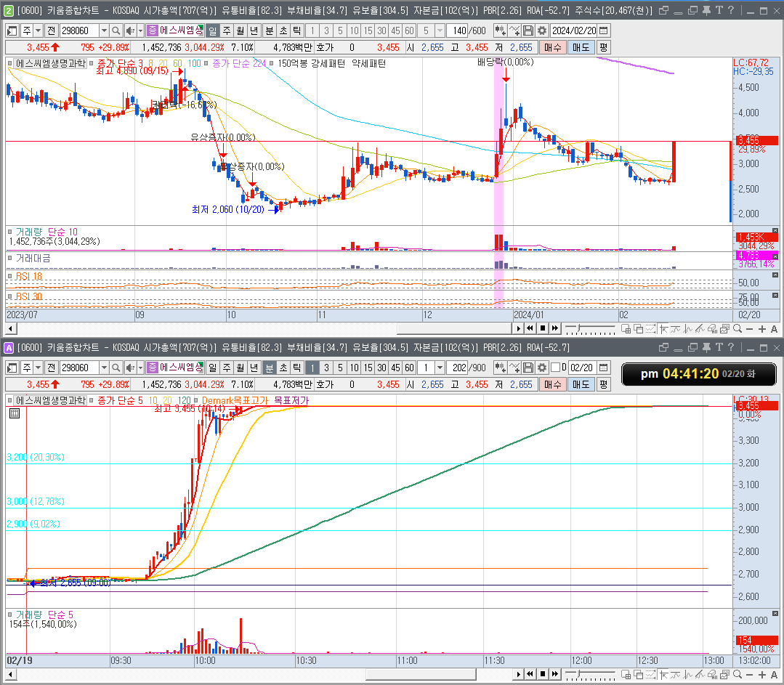
Task: Open speaker options dropdown in bottom chart
Action: 140,368
